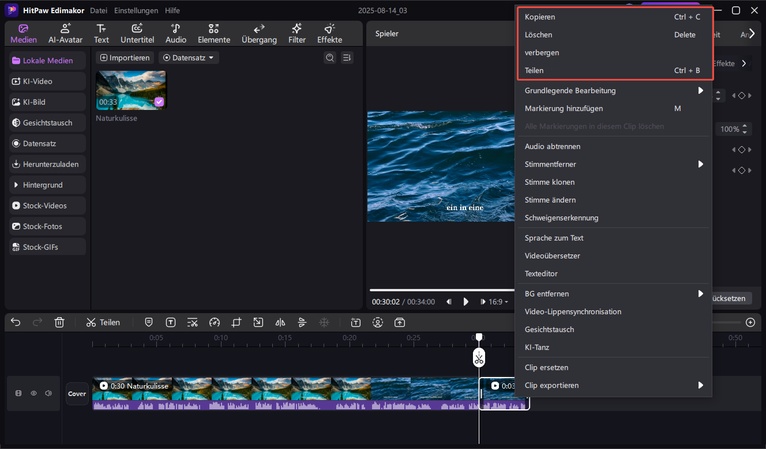This screenshot has height=449, width=766.
Task: Open the Datensatz dropdown in media panel
Action: [x=189, y=58]
